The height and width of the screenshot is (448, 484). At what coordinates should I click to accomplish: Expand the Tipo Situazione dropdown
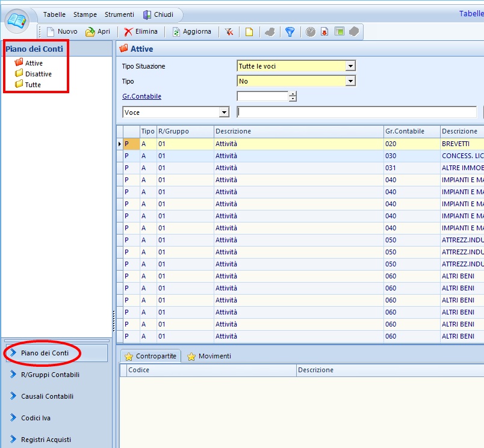pos(350,66)
